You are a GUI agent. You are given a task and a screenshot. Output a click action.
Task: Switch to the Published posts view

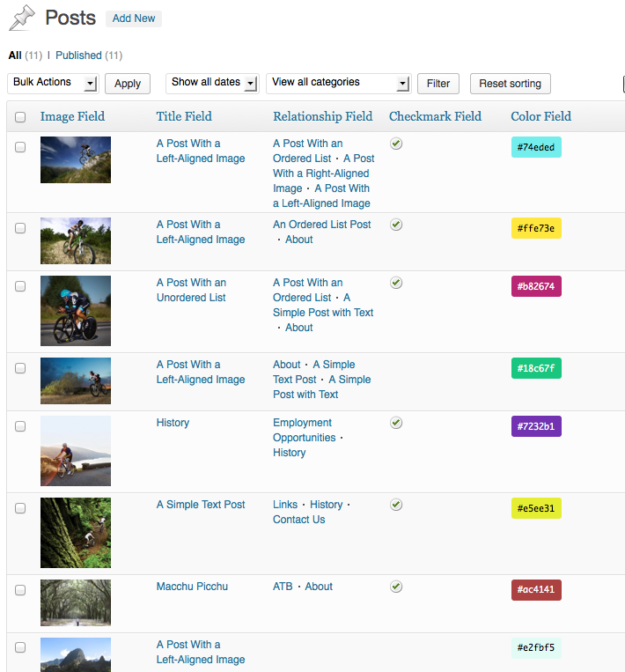tap(78, 55)
